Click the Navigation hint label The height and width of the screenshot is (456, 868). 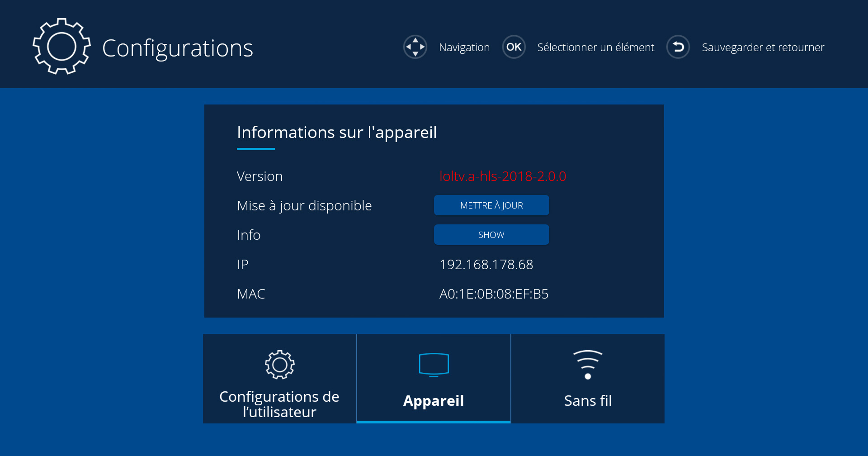pos(464,47)
